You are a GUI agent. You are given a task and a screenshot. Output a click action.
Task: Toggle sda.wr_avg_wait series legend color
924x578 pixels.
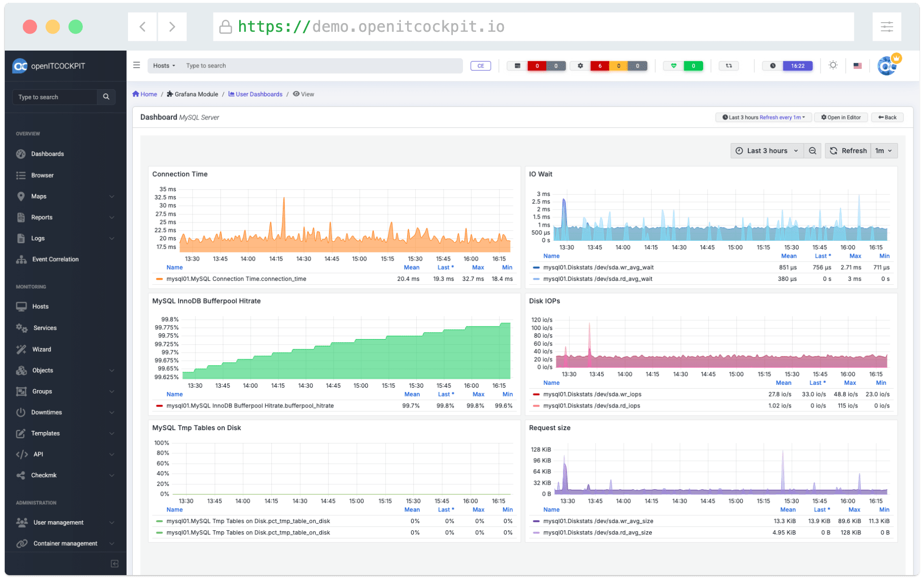pos(536,267)
